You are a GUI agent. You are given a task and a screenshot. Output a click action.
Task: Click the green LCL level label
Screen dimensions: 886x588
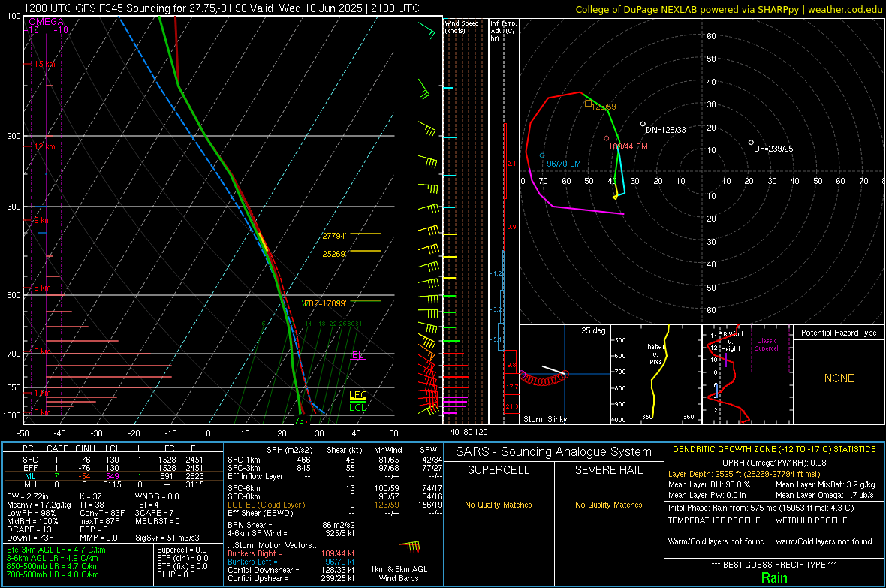tap(357, 407)
